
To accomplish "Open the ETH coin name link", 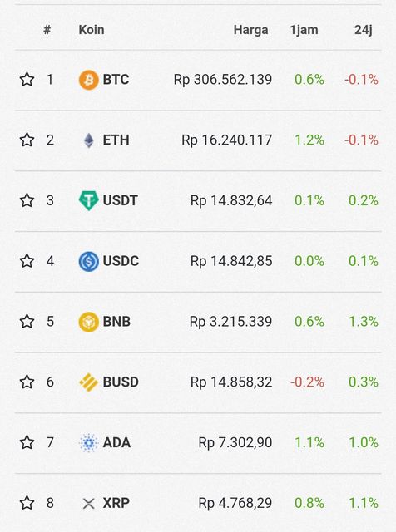I will click(x=116, y=140).
